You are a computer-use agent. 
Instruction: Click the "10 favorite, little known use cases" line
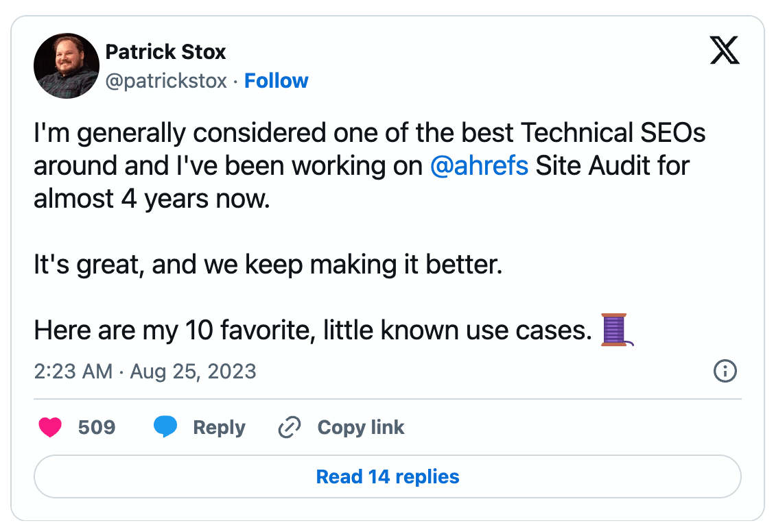click(x=388, y=330)
